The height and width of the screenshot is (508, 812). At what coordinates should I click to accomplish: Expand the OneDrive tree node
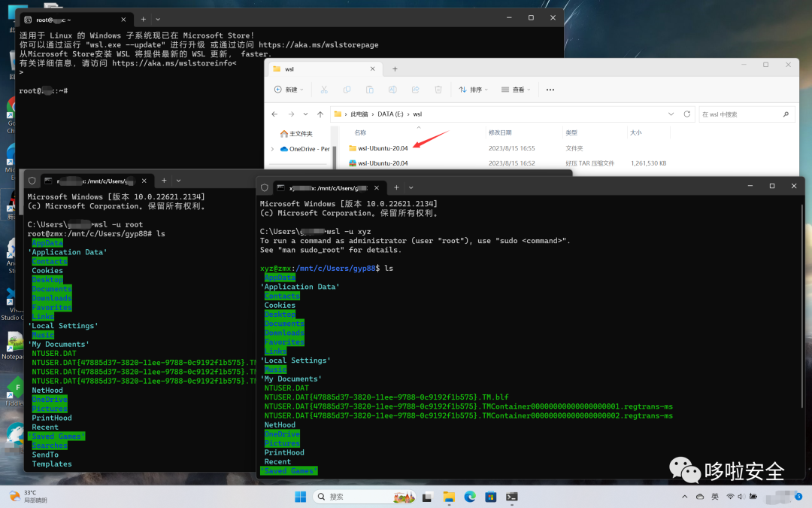click(x=272, y=149)
